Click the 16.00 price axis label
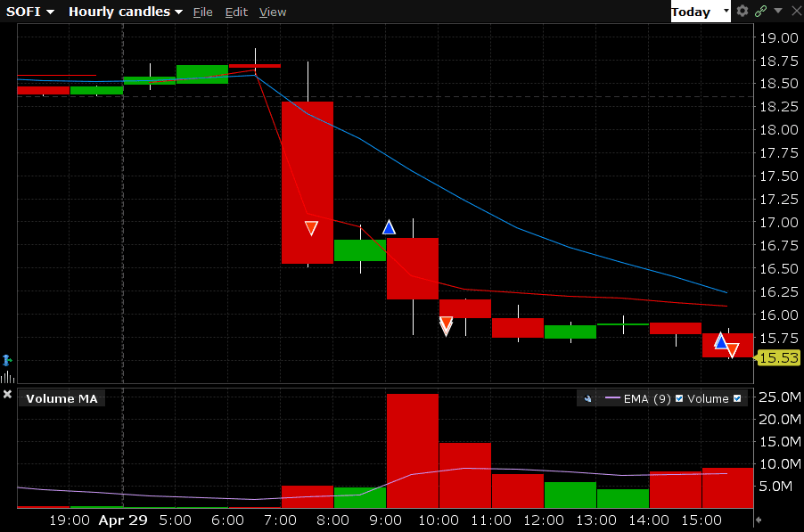Viewport: 804px width, 532px height. (778, 315)
